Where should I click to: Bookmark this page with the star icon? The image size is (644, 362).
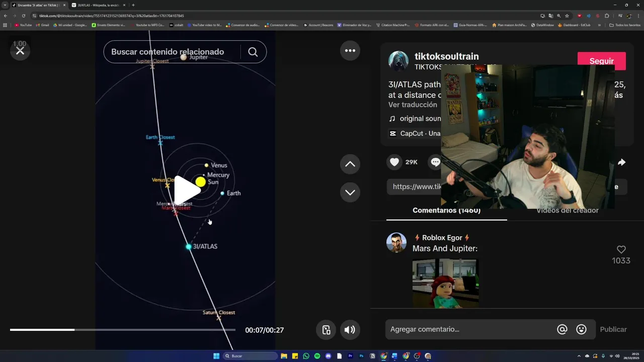pos(567,16)
